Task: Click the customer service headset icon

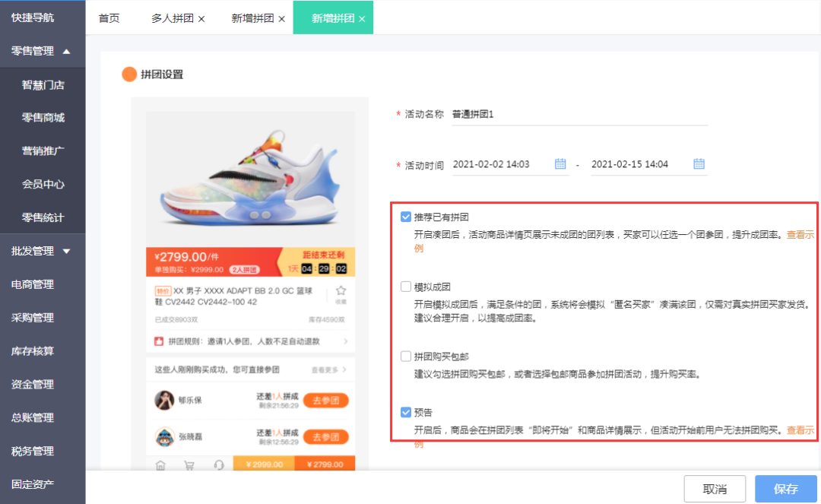Action: pos(220,464)
